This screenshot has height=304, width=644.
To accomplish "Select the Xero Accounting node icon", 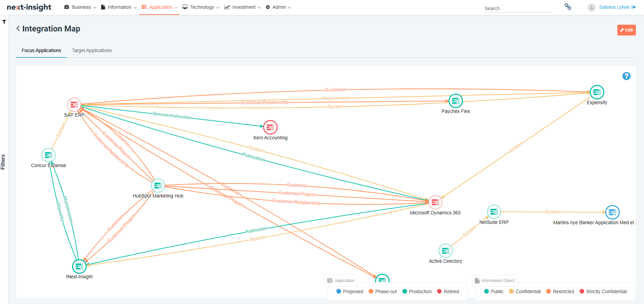I will pos(270,127).
